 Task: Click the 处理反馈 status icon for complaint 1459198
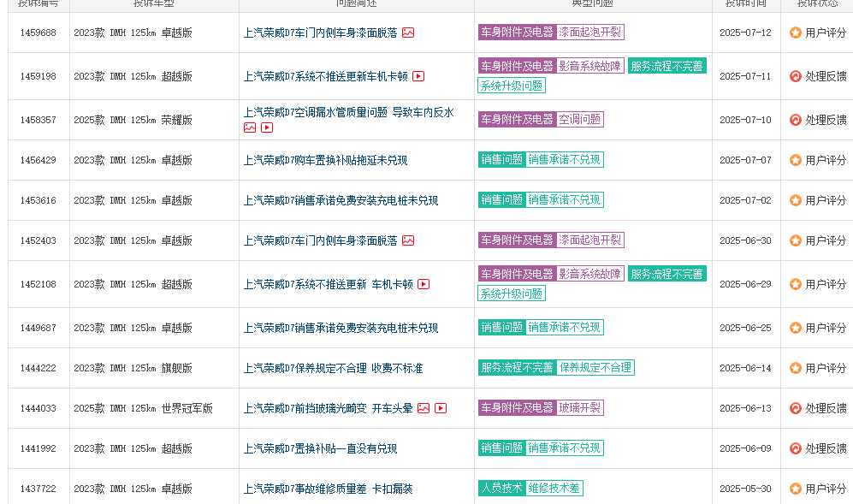tap(796, 76)
